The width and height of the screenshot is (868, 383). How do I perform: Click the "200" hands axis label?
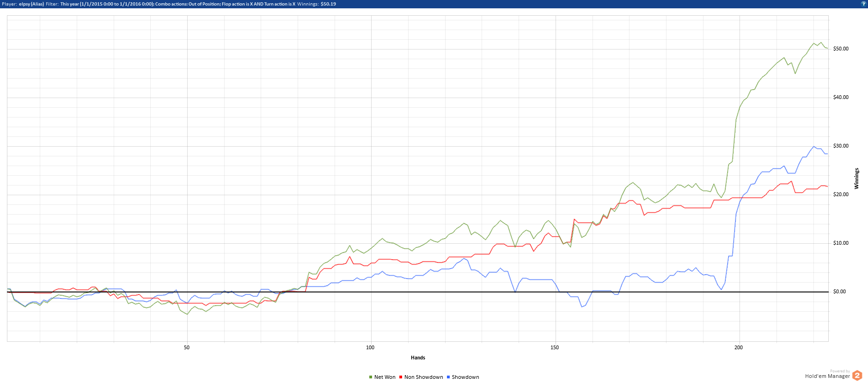[739, 347]
